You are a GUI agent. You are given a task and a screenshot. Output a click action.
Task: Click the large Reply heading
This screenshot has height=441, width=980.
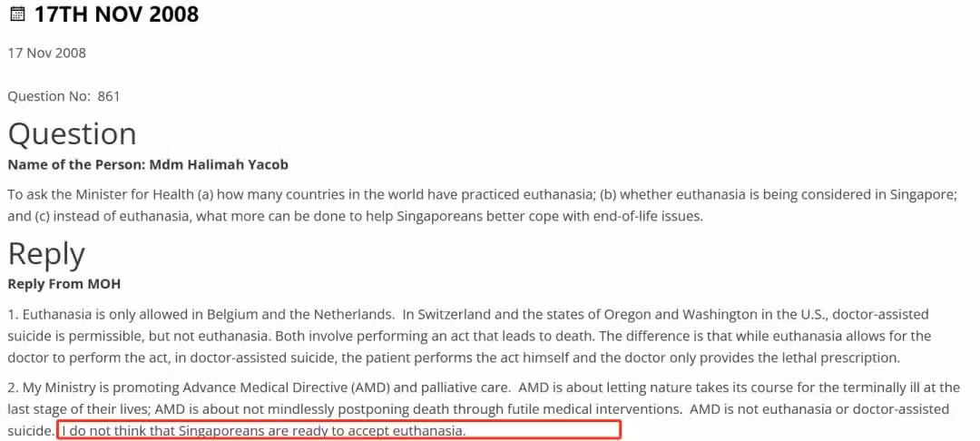[x=46, y=253]
